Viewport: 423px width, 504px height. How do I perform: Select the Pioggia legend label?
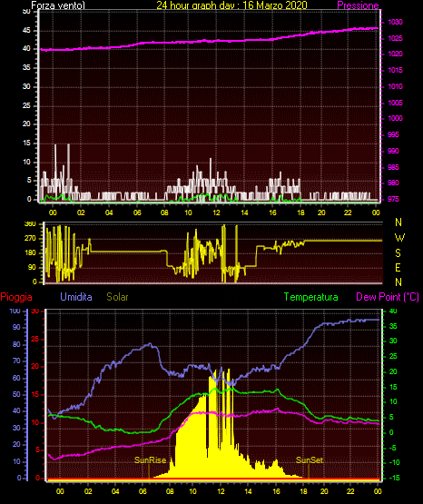click(16, 297)
